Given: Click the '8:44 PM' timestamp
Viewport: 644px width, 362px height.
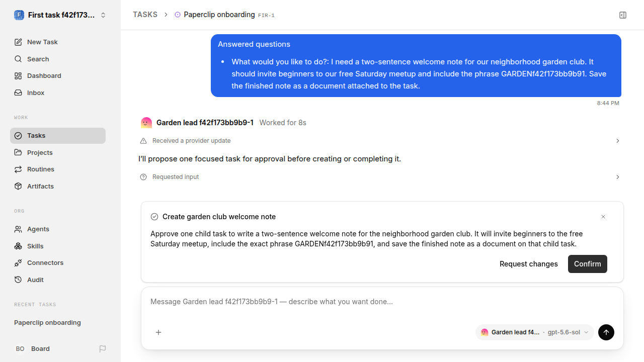Looking at the screenshot, I should (x=608, y=103).
